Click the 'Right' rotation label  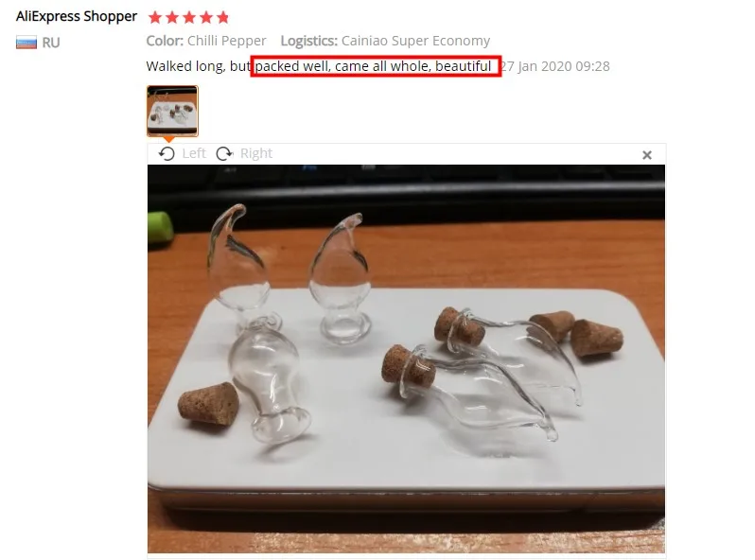click(x=256, y=153)
